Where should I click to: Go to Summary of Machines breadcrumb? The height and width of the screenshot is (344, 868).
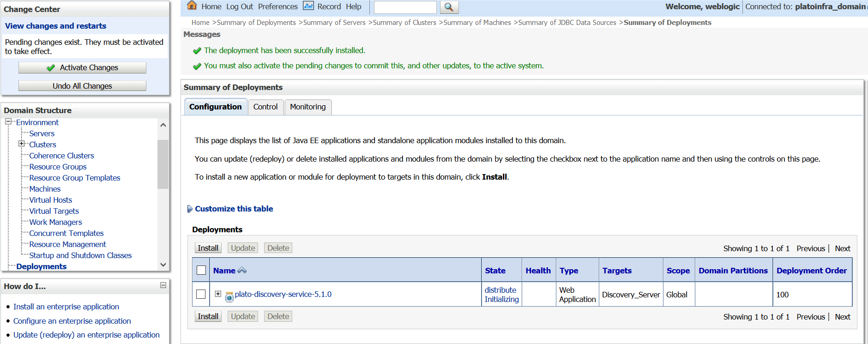pos(477,23)
